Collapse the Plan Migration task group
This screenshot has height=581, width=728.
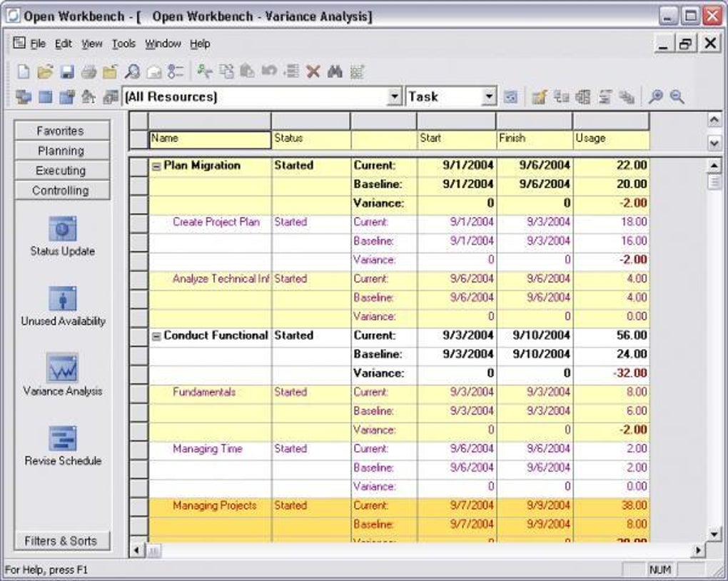click(x=156, y=166)
